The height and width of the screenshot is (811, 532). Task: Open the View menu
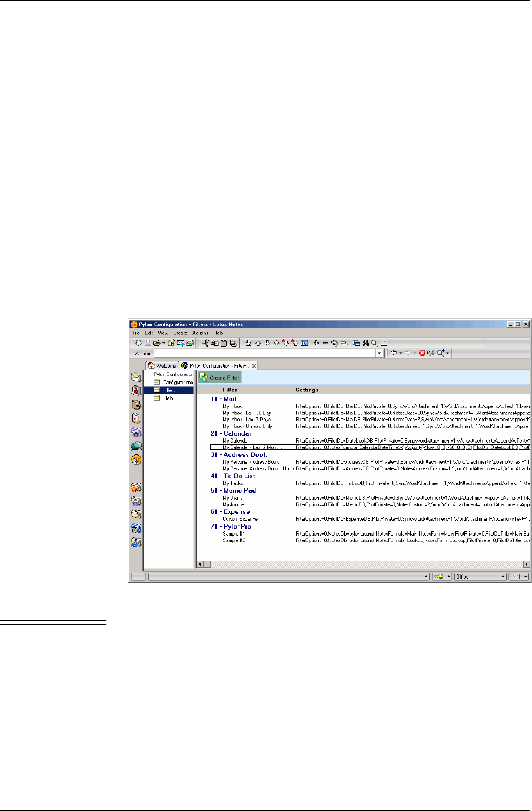point(163,333)
